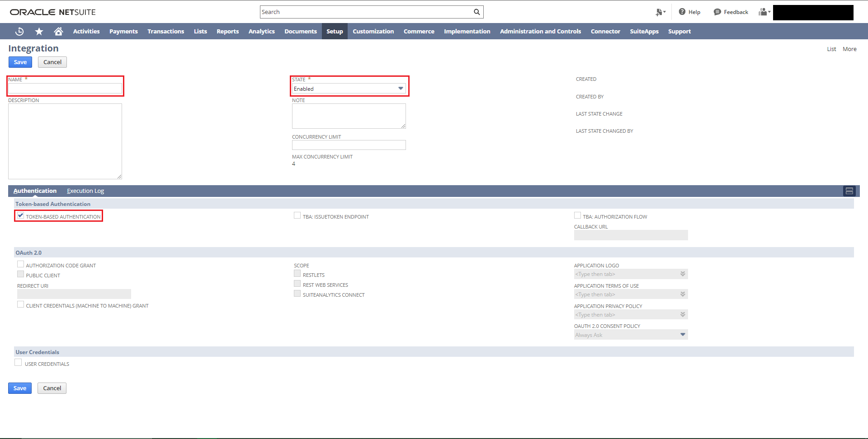Image resolution: width=868 pixels, height=439 pixels.
Task: Click the top Cancel button
Action: pyautogui.click(x=52, y=62)
